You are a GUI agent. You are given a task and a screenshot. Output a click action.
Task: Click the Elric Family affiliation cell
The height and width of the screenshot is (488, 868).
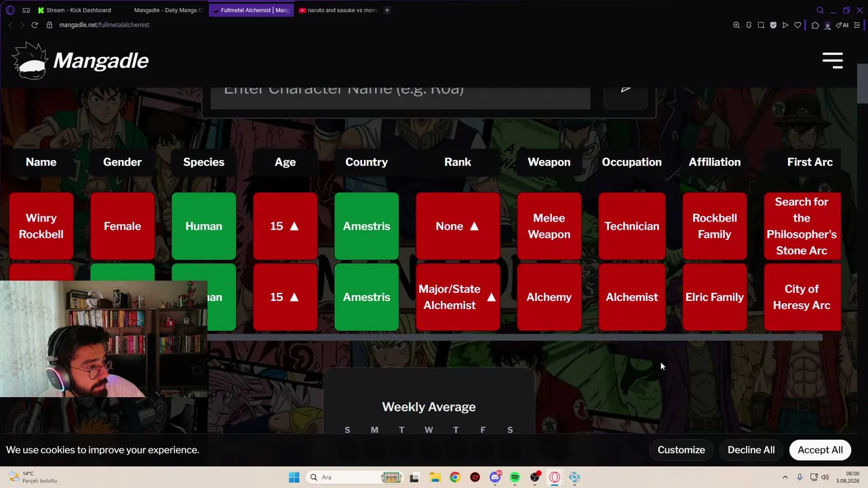pyautogui.click(x=715, y=298)
